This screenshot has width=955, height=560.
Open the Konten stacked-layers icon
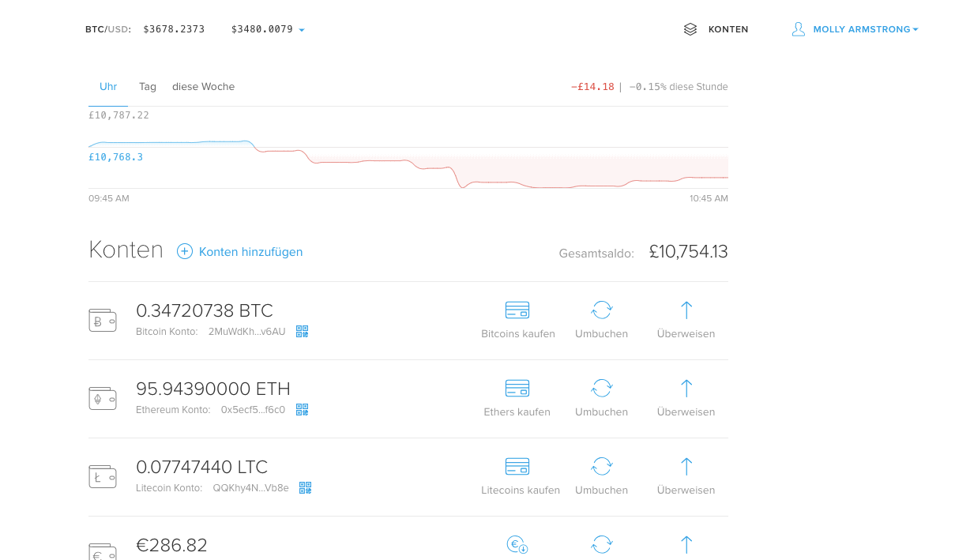point(690,29)
